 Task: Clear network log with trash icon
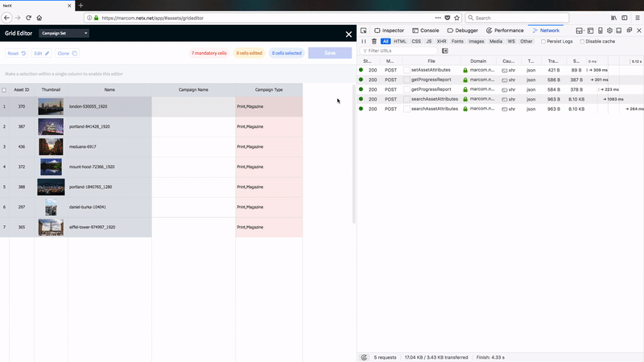coord(374,41)
